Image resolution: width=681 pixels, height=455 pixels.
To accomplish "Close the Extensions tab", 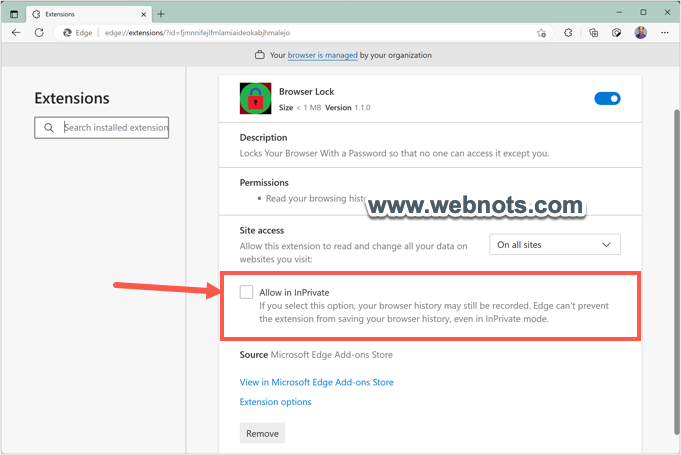I will [143, 14].
